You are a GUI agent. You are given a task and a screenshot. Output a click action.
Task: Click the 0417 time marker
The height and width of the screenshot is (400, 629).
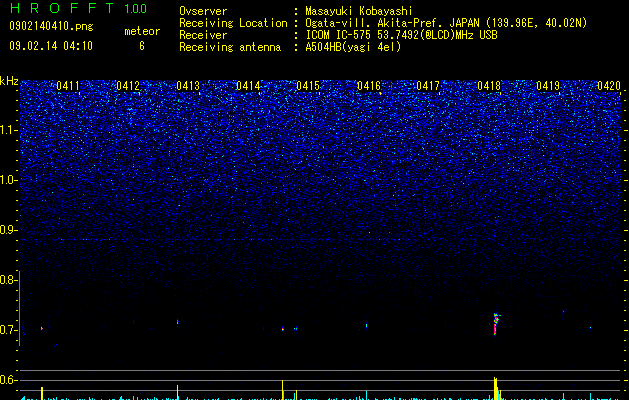(x=428, y=86)
